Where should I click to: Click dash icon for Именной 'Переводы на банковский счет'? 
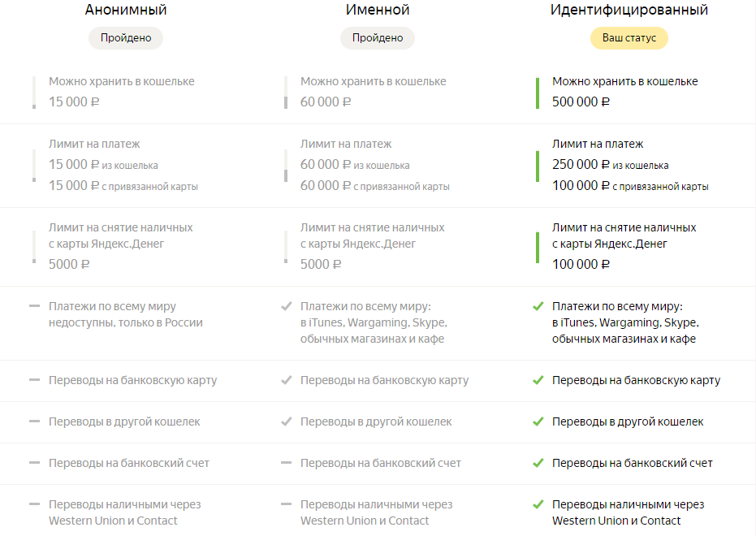pos(287,463)
